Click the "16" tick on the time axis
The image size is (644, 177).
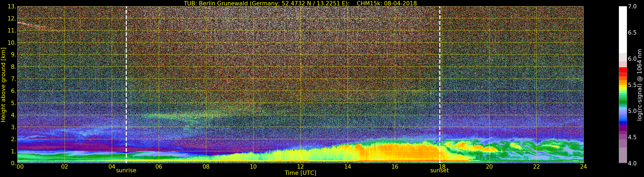[x=395, y=166]
